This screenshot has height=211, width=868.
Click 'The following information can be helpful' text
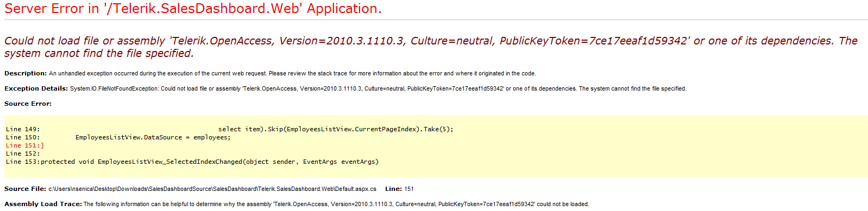[x=336, y=204]
